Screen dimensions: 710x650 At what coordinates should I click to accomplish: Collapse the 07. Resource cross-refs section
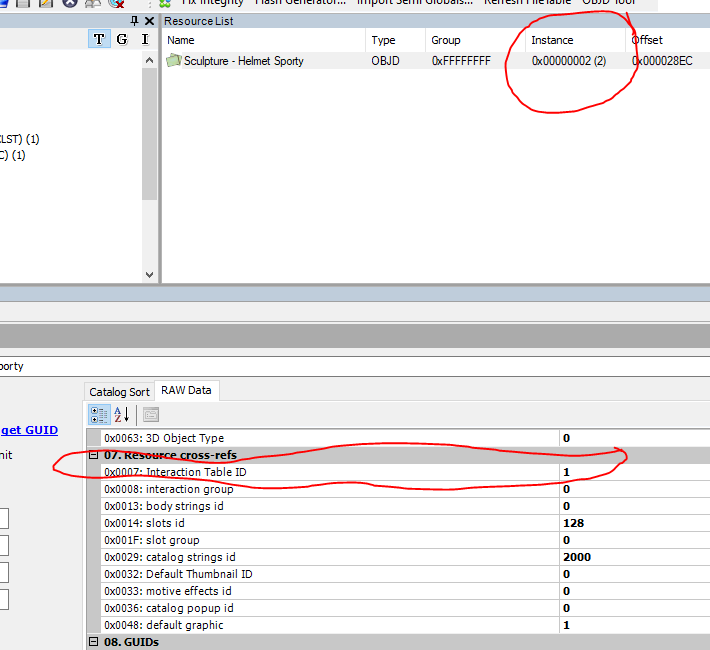(94, 455)
